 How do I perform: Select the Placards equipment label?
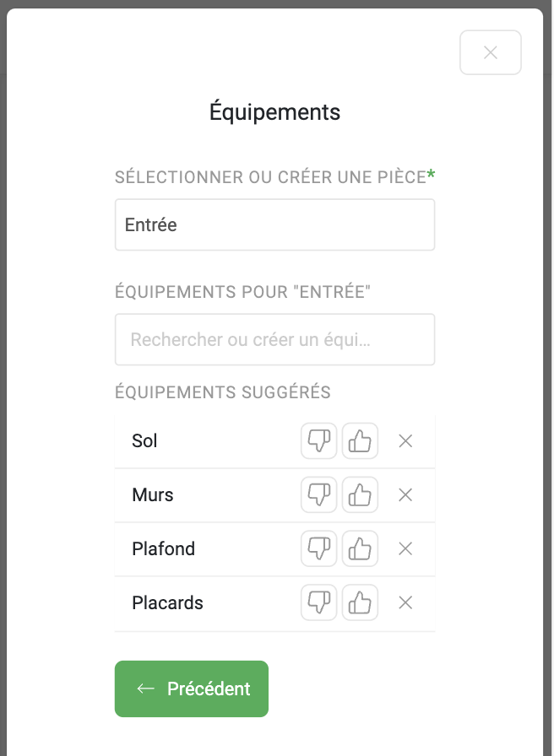[x=168, y=603]
